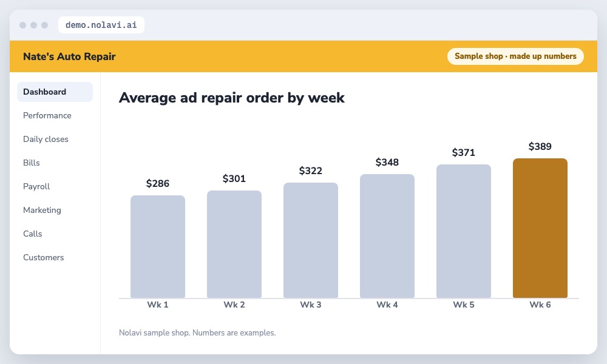The height and width of the screenshot is (364, 607).
Task: Click the Wk 4 axis label
Action: point(387,305)
